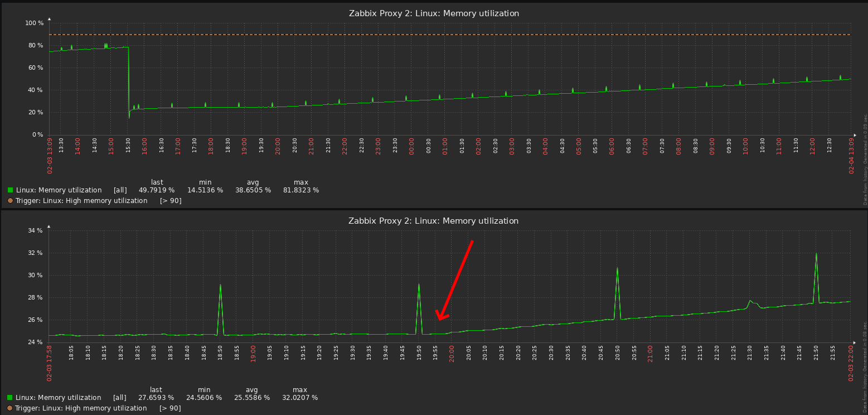Click the [all] tag beside 49.7919 %
The image size is (868, 415).
point(120,190)
